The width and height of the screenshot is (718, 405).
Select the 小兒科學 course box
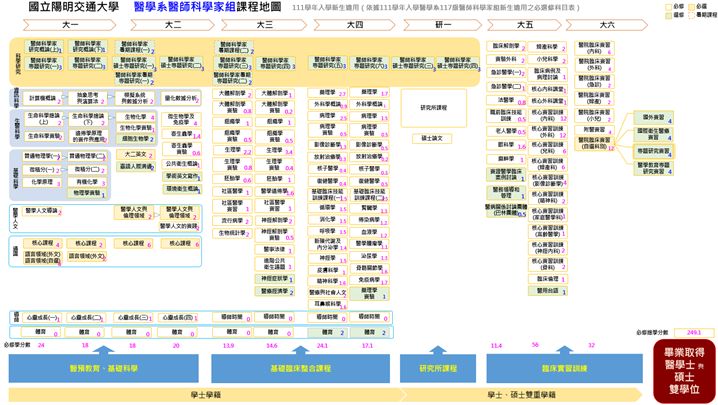(547, 60)
